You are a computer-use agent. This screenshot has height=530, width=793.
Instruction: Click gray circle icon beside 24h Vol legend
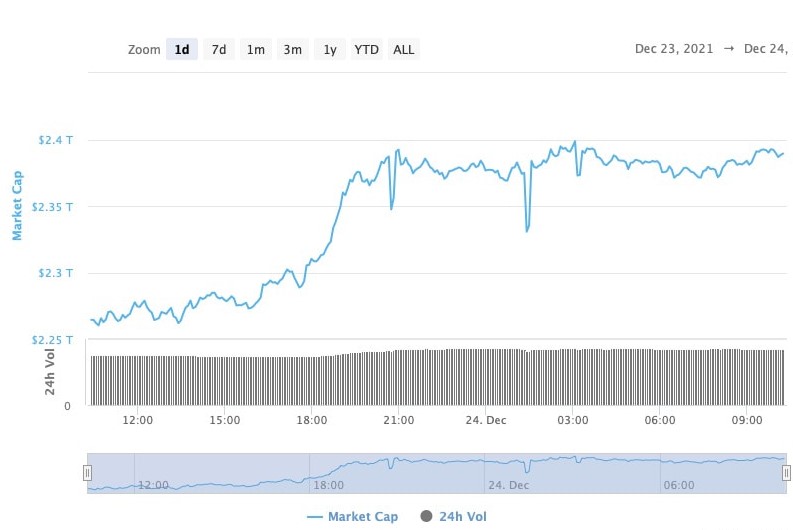(426, 517)
